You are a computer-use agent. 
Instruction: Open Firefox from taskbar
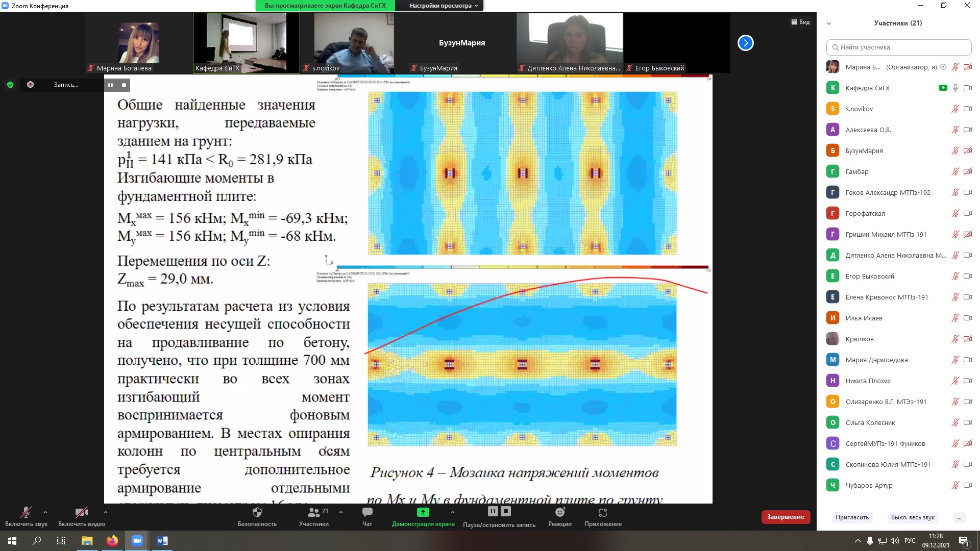coord(112,541)
